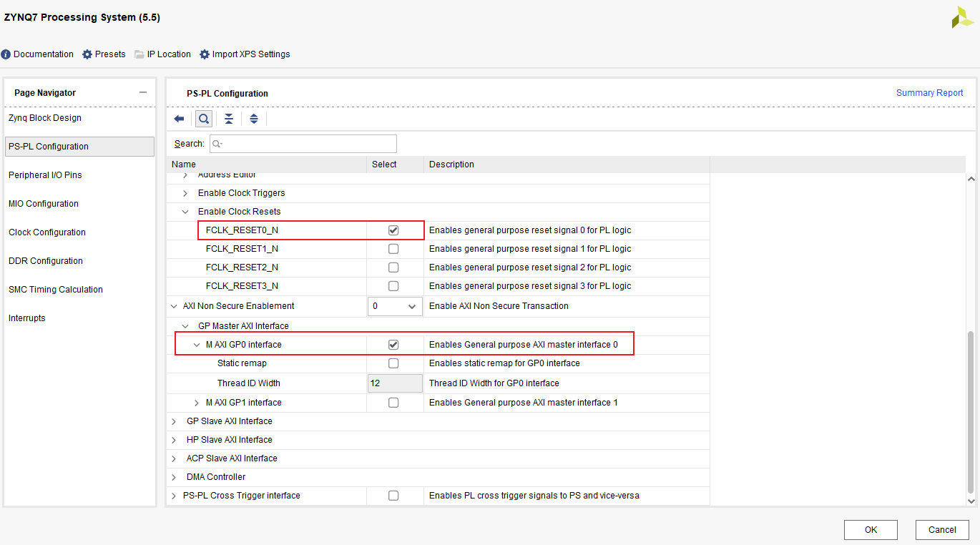
Task: Click 'Enables static remap for GP0 interface' text
Action: [x=504, y=363]
